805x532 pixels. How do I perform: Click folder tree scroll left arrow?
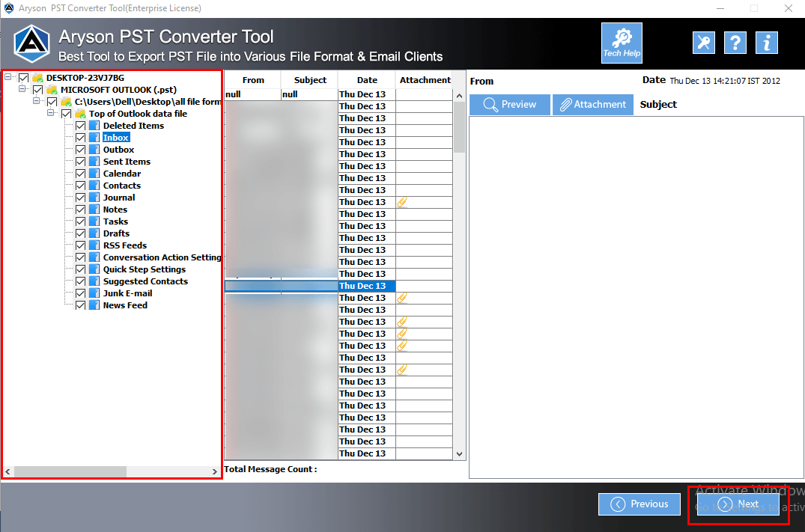pyautogui.click(x=7, y=471)
